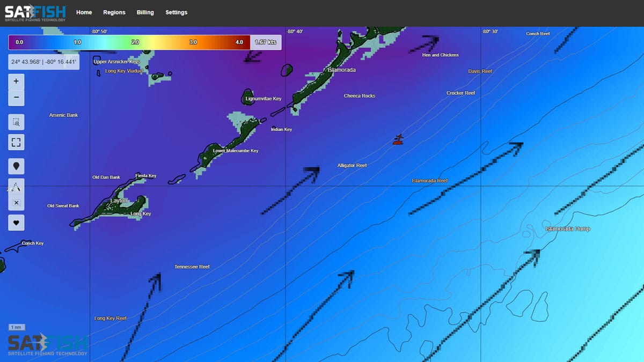Screen dimensions: 644x362
Task: Open the Regions menu
Action: 114,12
